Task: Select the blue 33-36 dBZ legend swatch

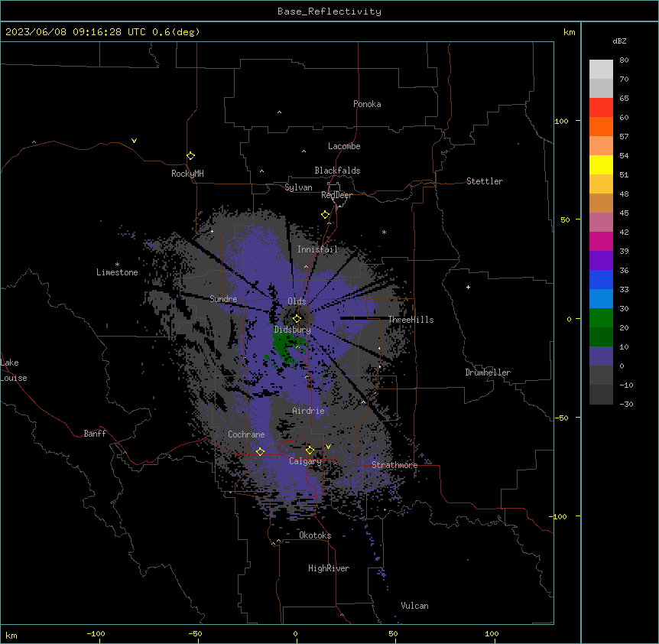Action: click(x=601, y=279)
